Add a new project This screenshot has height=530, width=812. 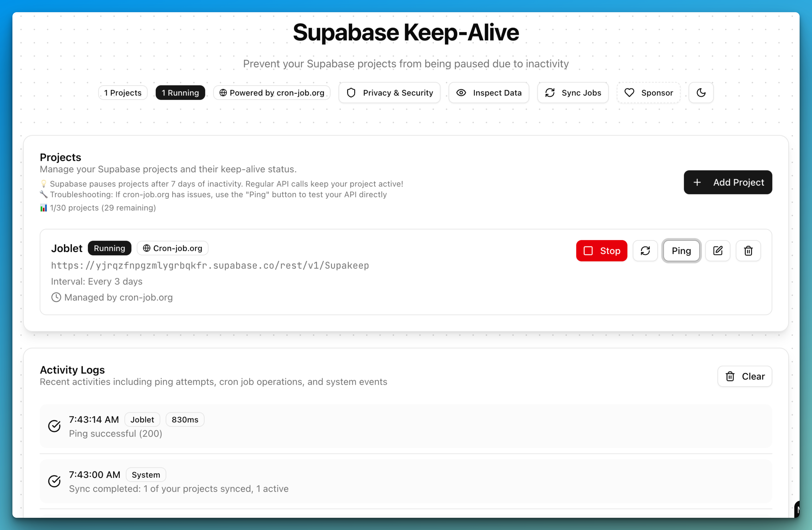tap(728, 182)
